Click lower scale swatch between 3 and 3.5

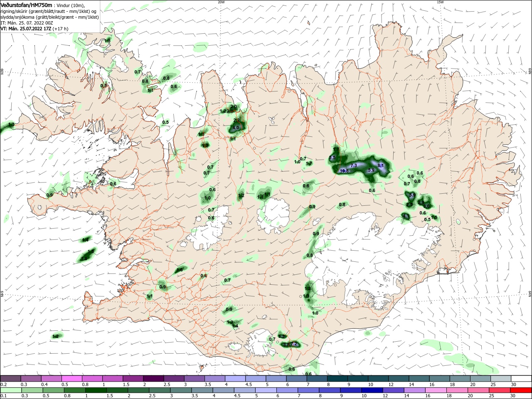pos(181,390)
